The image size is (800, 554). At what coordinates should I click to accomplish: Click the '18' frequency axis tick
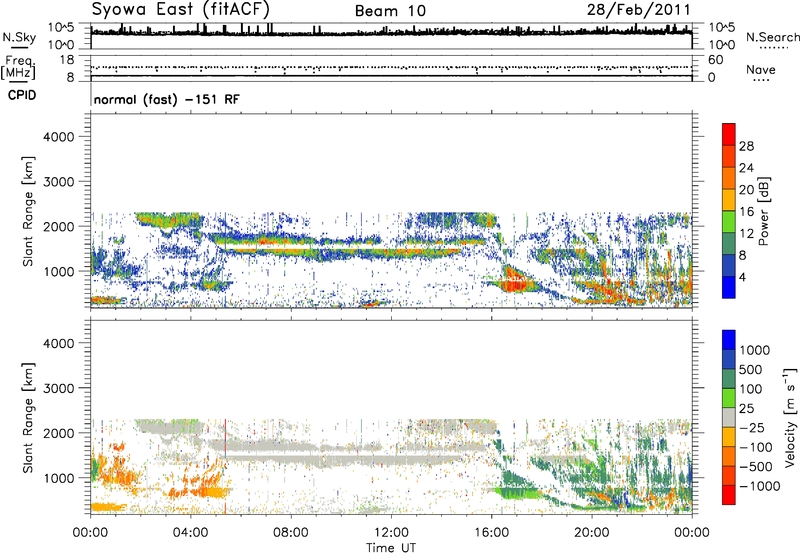[66, 60]
